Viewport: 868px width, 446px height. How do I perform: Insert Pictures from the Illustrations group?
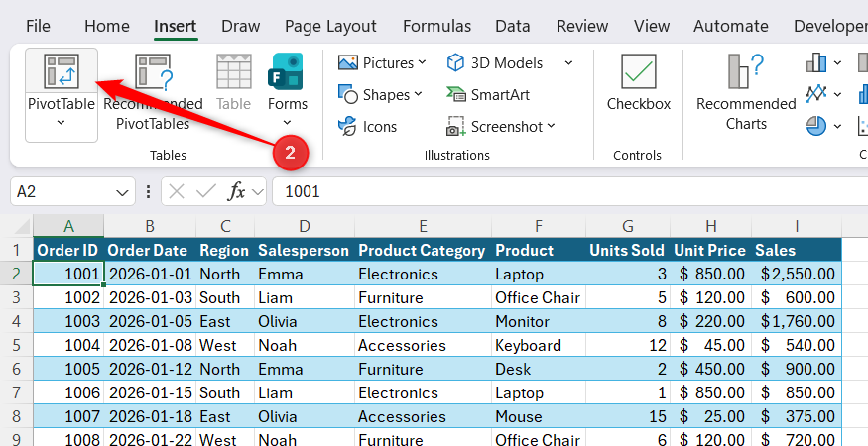(x=381, y=63)
